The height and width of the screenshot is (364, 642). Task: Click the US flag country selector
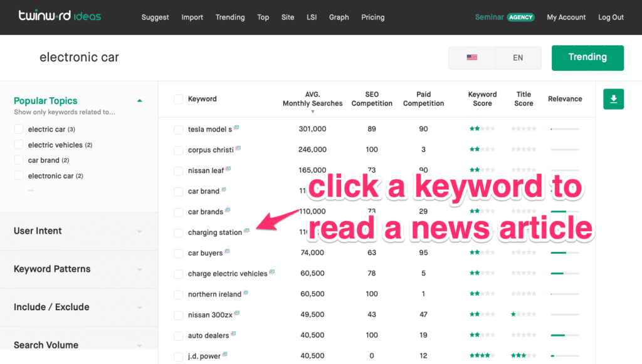471,58
